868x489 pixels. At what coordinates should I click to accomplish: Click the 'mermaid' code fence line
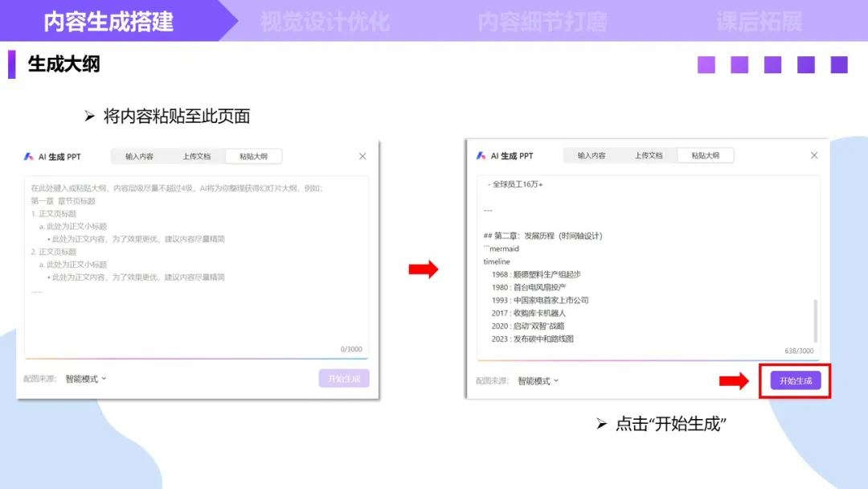[501, 249]
